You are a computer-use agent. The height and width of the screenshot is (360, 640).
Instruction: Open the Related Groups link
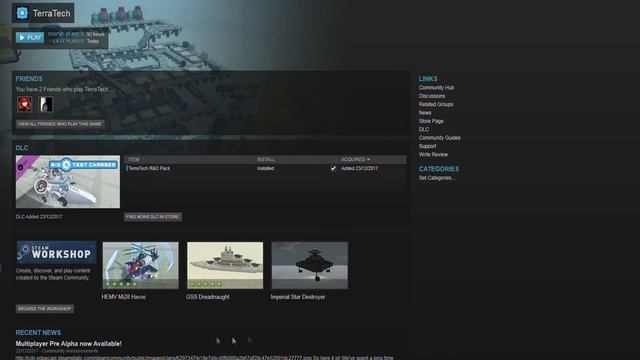(x=436, y=104)
